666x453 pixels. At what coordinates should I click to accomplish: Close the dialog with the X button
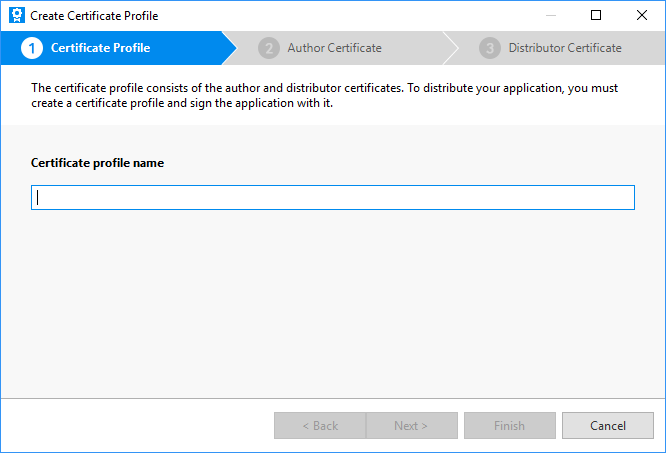[x=642, y=15]
